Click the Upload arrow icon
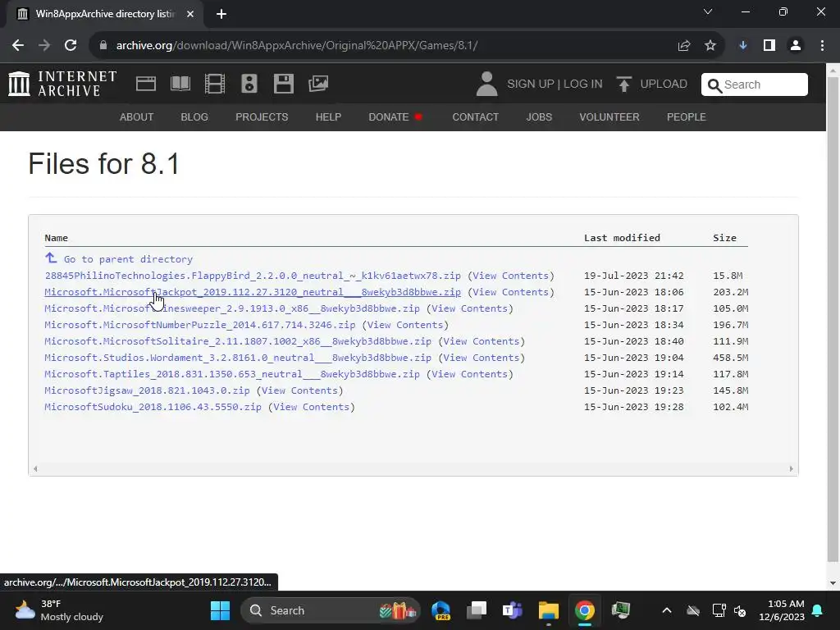Screen dimensions: 840x630 tap(623, 84)
